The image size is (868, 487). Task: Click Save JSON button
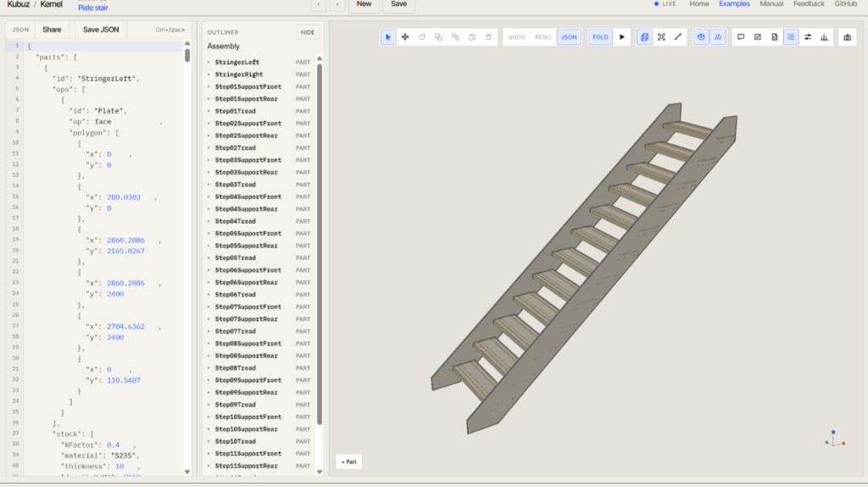point(101,30)
